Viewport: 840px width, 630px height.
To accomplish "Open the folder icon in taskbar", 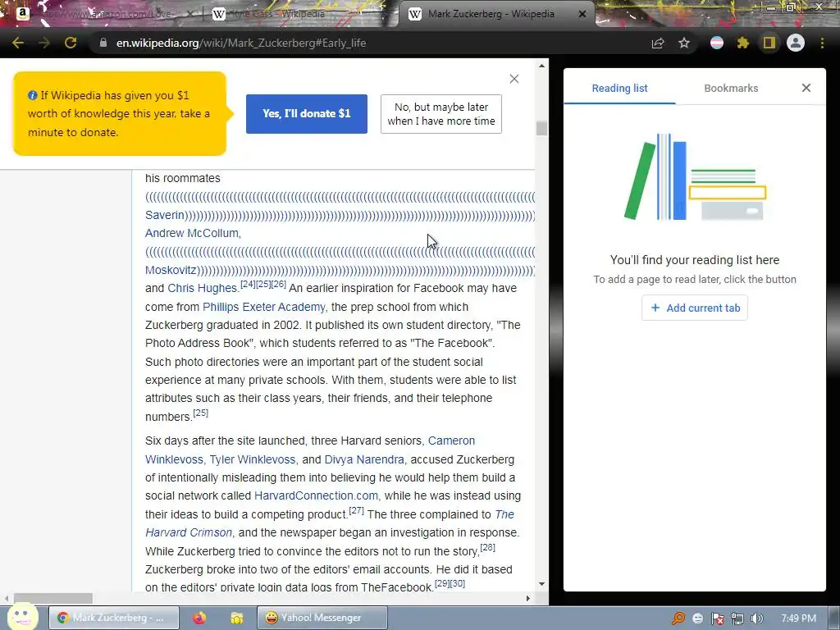I will (x=236, y=618).
